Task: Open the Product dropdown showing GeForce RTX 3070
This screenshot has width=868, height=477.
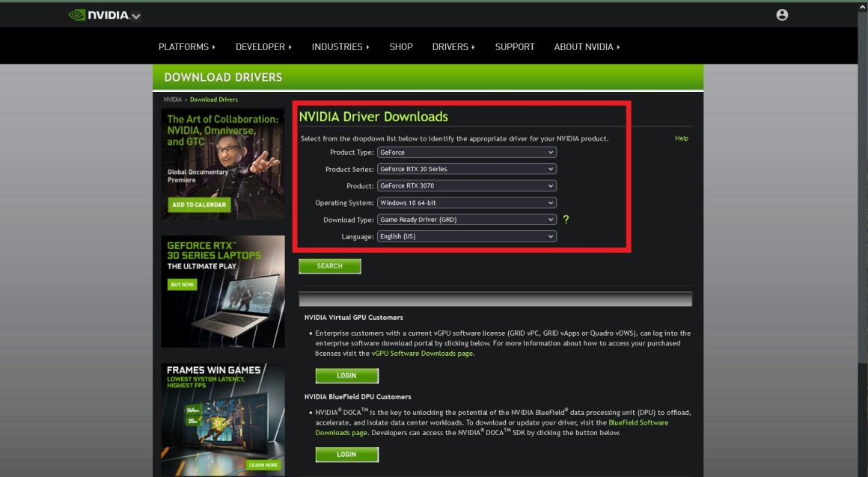Action: pyautogui.click(x=467, y=186)
